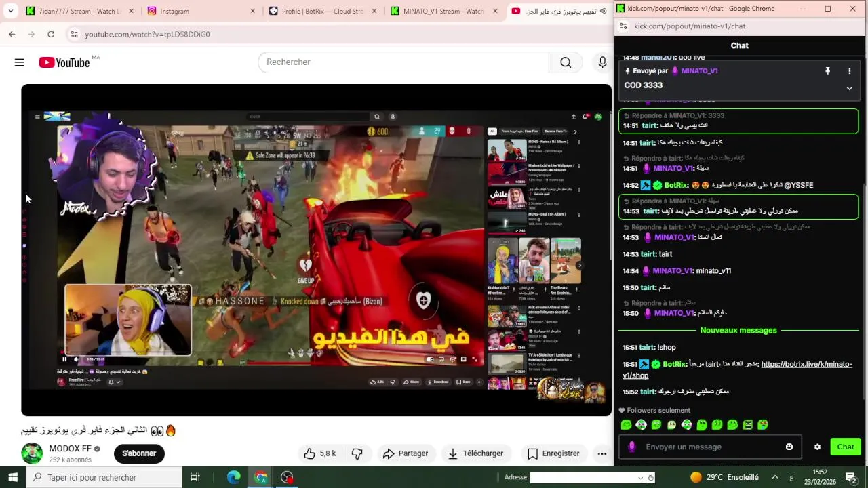The image size is (868, 488).
Task: Click the YouTube search magnifier button
Action: (x=566, y=62)
